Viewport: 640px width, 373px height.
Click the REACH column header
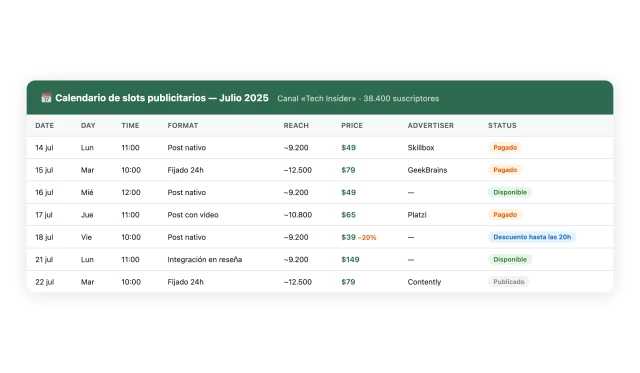pos(296,126)
